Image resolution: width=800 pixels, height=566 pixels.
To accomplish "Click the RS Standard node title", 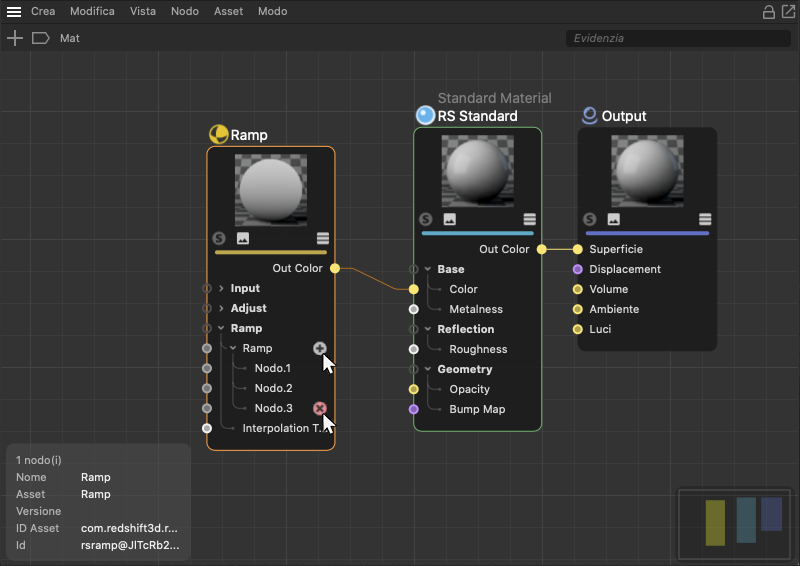I will point(478,116).
